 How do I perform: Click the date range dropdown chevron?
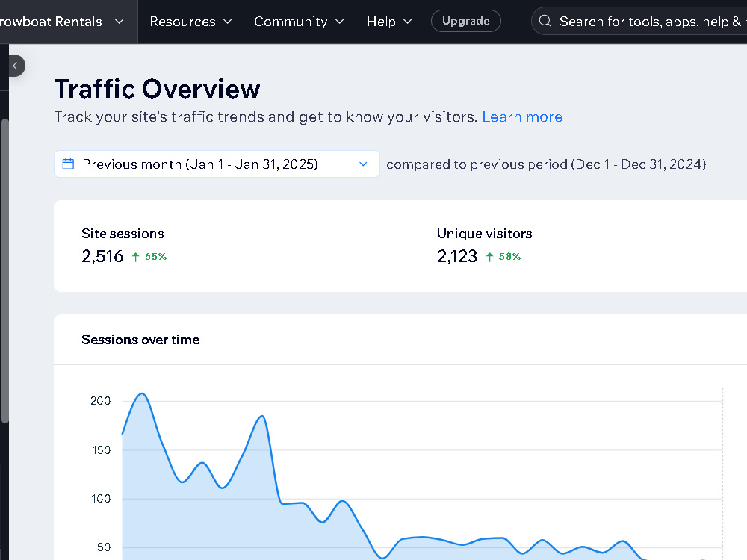363,164
